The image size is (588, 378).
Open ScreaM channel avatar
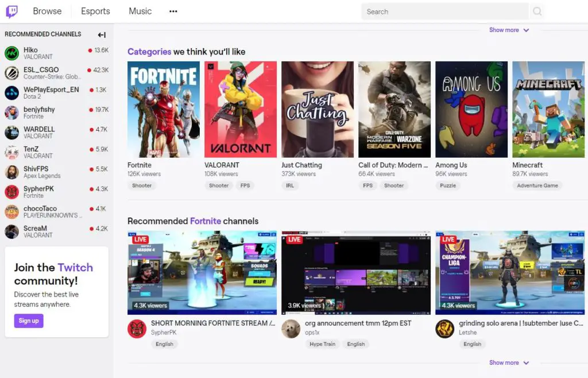click(x=11, y=232)
